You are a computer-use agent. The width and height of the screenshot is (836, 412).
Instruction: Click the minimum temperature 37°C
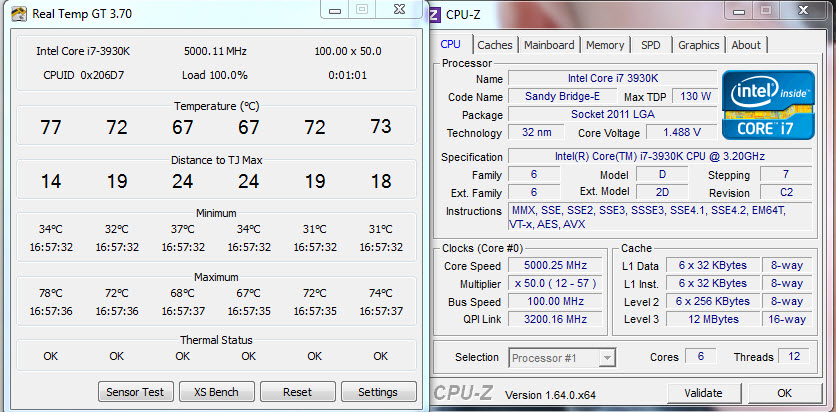coord(182,230)
